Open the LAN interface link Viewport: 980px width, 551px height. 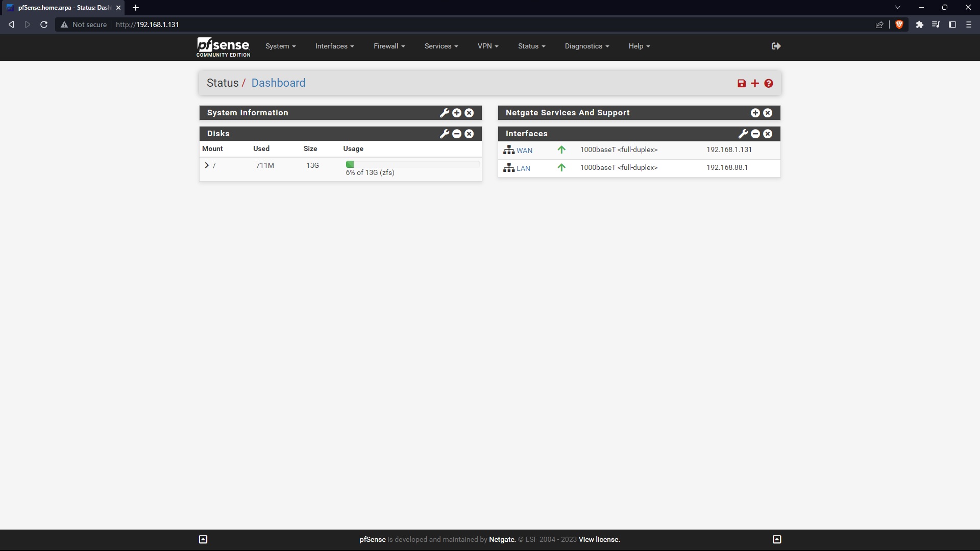[523, 168]
